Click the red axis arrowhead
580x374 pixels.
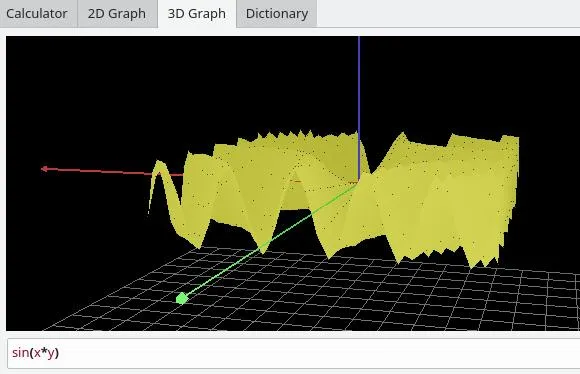point(44,169)
